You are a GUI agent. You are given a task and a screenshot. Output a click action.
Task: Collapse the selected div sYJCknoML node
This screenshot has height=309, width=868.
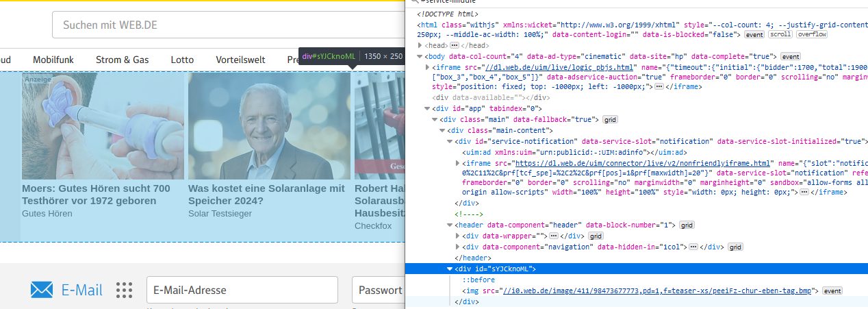[450, 269]
